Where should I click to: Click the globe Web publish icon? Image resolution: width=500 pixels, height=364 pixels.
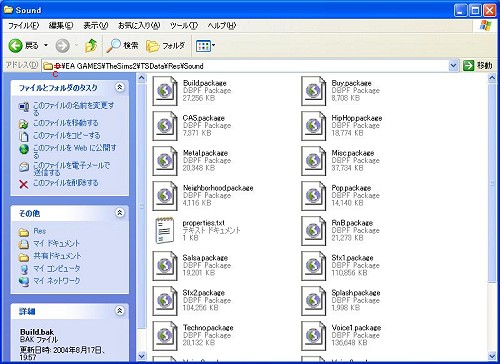24,149
